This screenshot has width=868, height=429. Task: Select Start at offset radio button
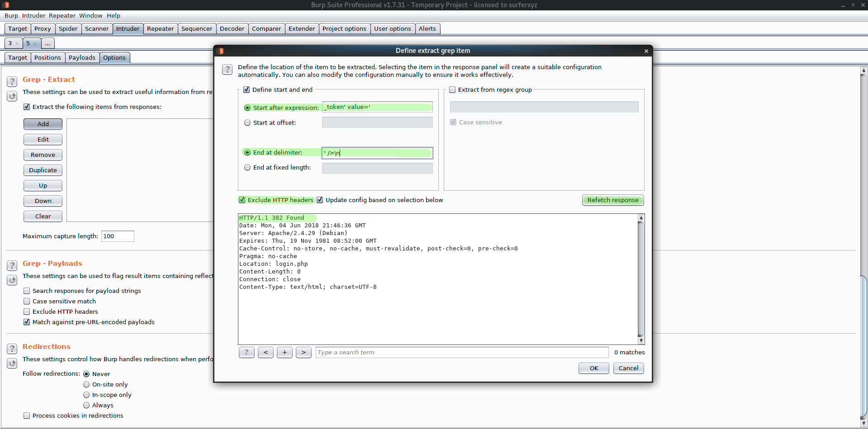coord(247,123)
